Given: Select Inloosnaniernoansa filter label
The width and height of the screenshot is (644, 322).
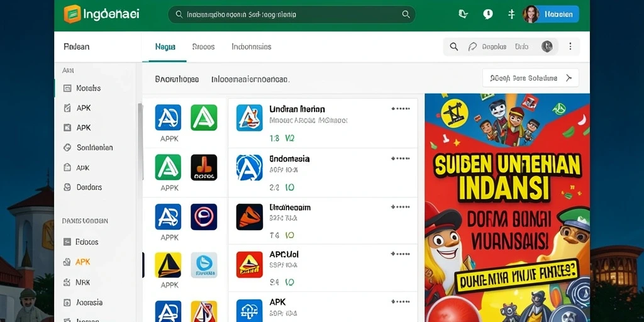Looking at the screenshot, I should pos(250,79).
